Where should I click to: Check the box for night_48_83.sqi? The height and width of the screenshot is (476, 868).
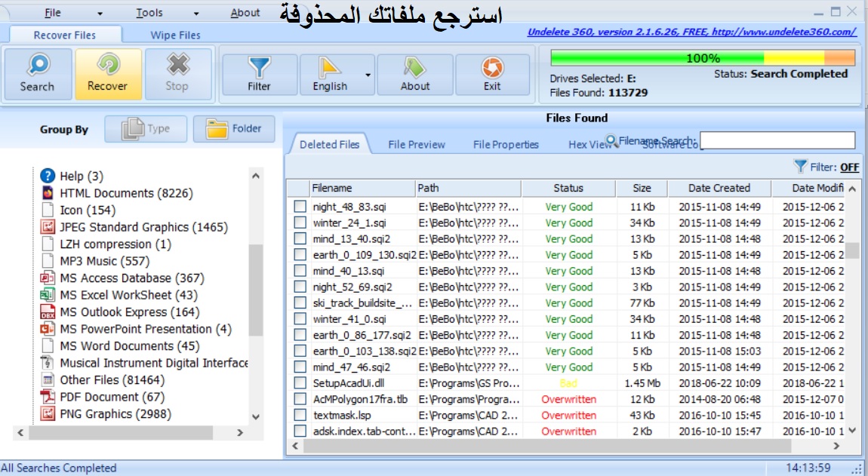click(x=300, y=207)
